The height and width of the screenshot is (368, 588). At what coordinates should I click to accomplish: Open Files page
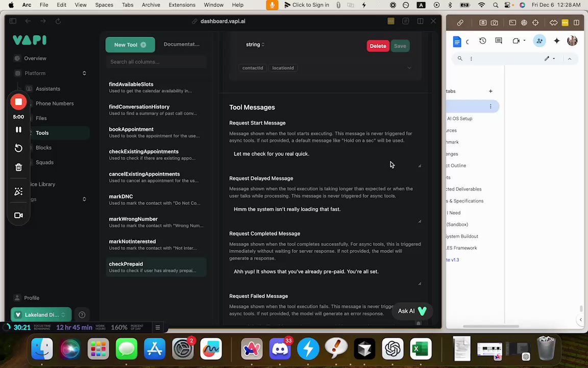41,118
